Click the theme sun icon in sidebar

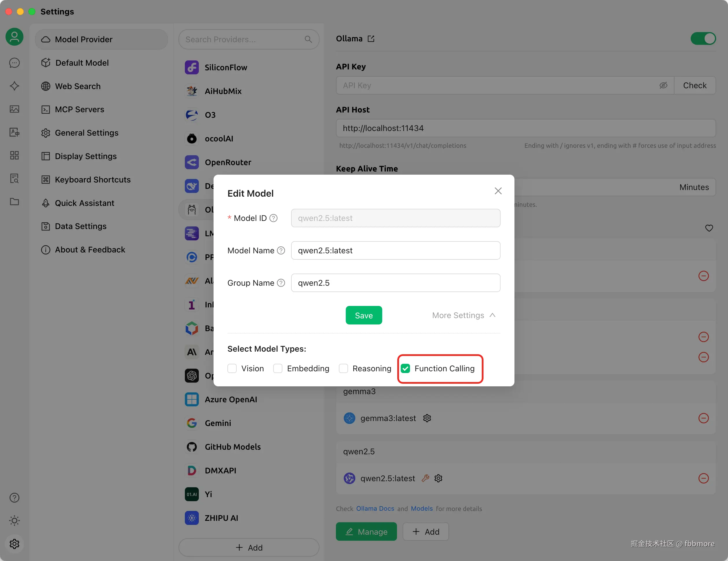coord(14,520)
